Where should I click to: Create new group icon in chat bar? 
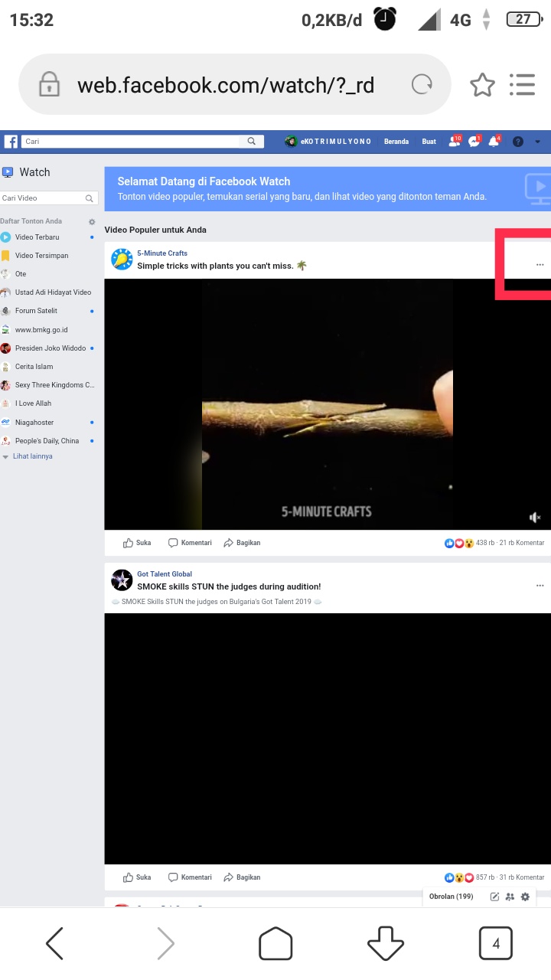coord(510,897)
